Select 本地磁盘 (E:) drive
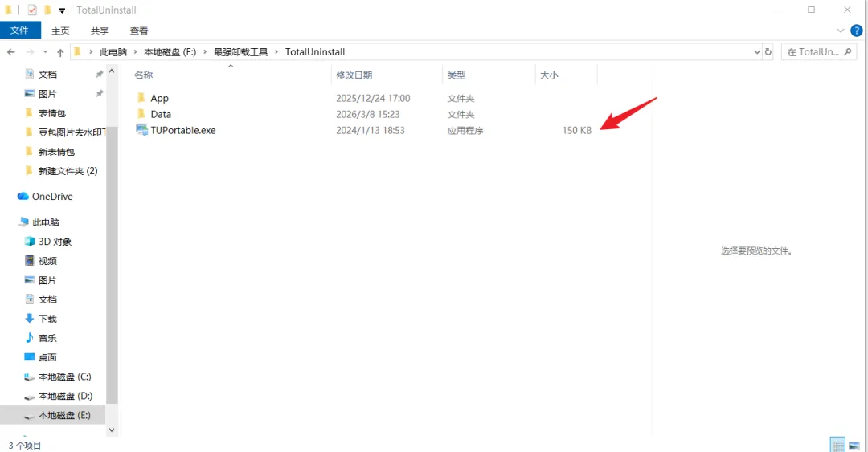The height and width of the screenshot is (452, 868). tap(52, 416)
